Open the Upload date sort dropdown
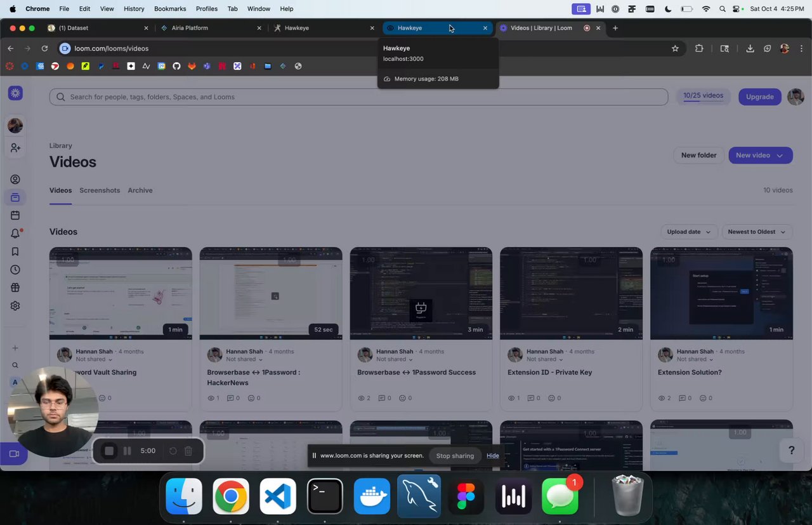The height and width of the screenshot is (525, 812). (x=689, y=232)
